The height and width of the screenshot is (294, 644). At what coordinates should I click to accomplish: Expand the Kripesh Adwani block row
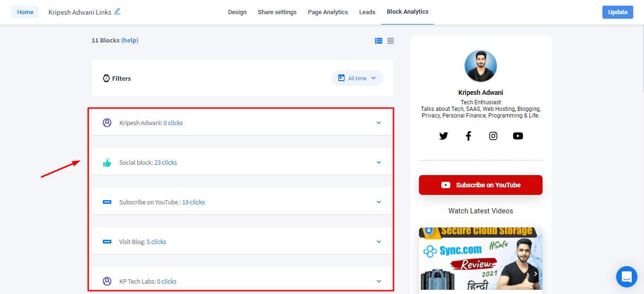[x=378, y=123]
